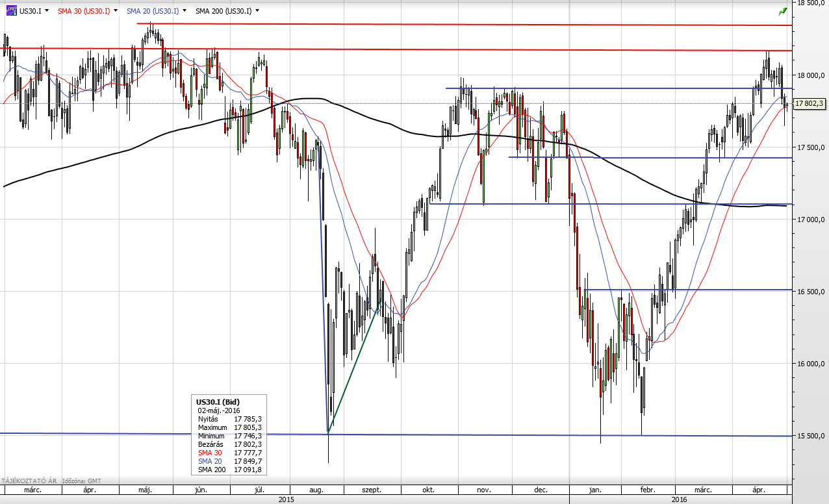
Task: Click the 17 000,0 price axis label
Action: pos(810,220)
